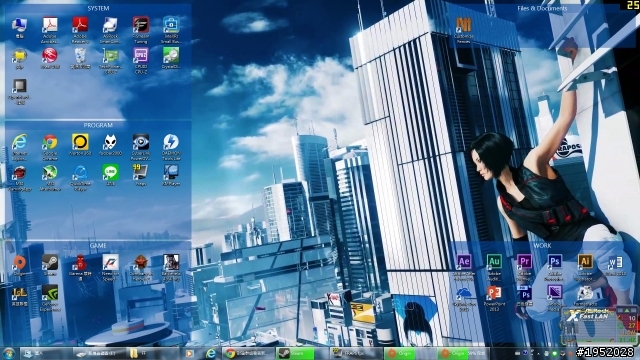Launch the Steam shortcut in GAME group
Image resolution: width=640 pixels, height=360 pixels.
50,265
